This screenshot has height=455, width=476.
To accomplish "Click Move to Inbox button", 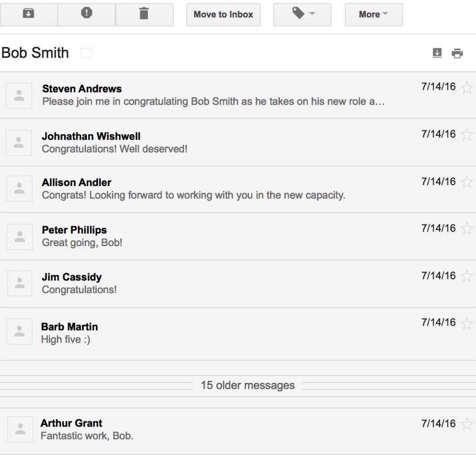I will coord(223,14).
